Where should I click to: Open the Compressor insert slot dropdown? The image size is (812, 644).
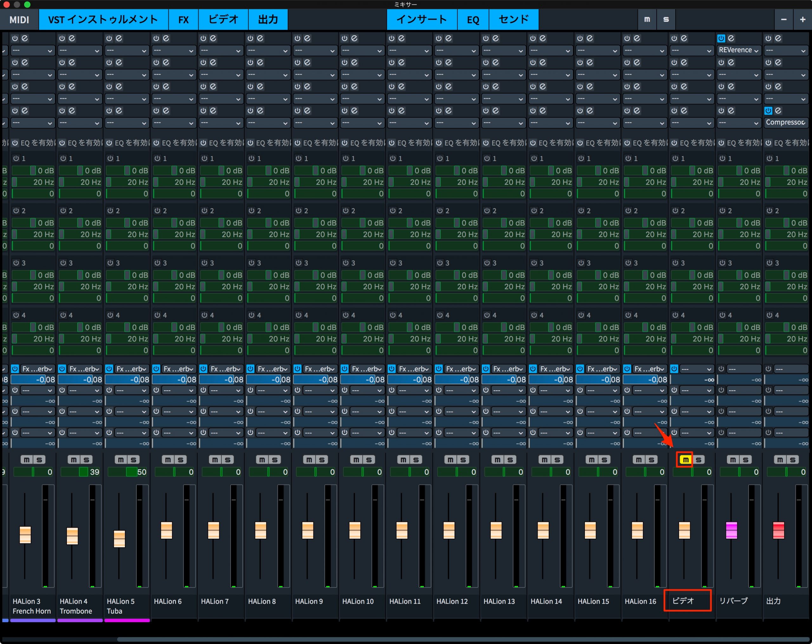click(786, 122)
